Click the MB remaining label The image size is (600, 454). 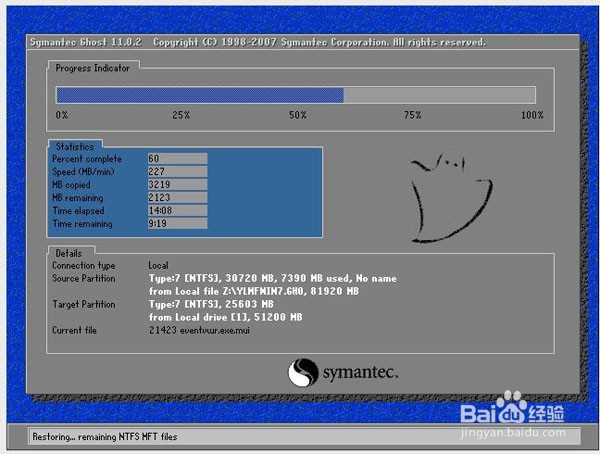coord(78,198)
